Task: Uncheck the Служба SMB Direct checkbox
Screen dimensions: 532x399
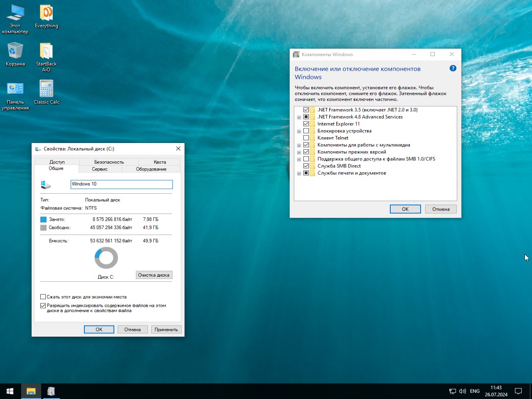Action: (306, 166)
